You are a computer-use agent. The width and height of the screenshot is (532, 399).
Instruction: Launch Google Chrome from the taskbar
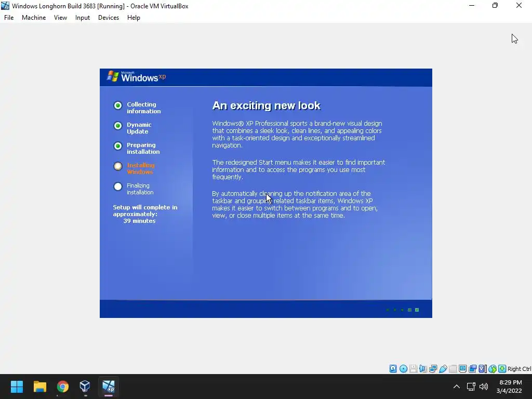coord(62,387)
